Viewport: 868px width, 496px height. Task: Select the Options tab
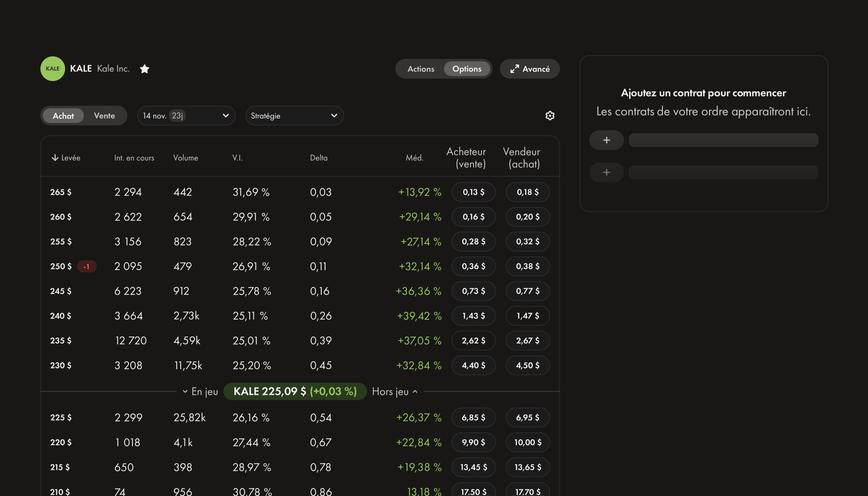point(467,69)
